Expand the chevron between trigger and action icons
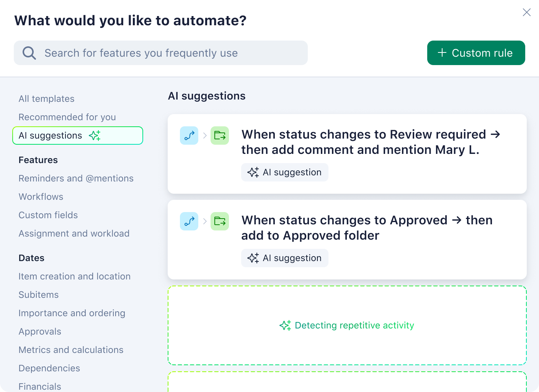Image resolution: width=539 pixels, height=392 pixels. (205, 136)
